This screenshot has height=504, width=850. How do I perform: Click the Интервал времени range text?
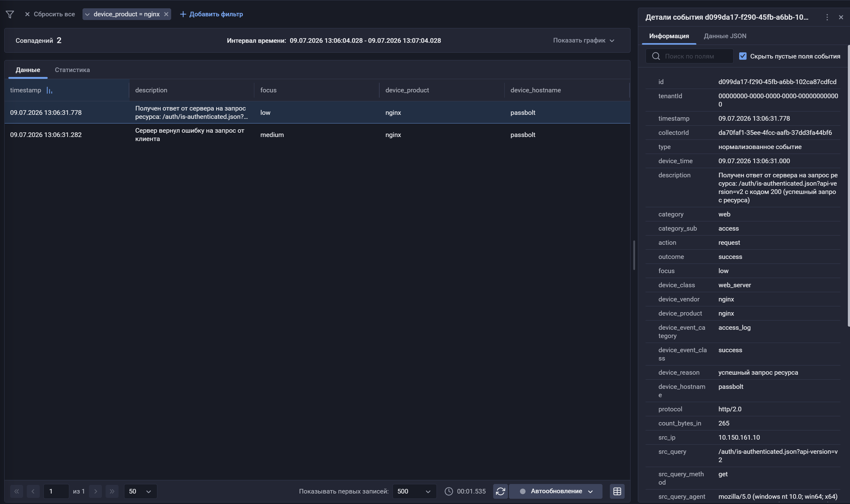(333, 41)
